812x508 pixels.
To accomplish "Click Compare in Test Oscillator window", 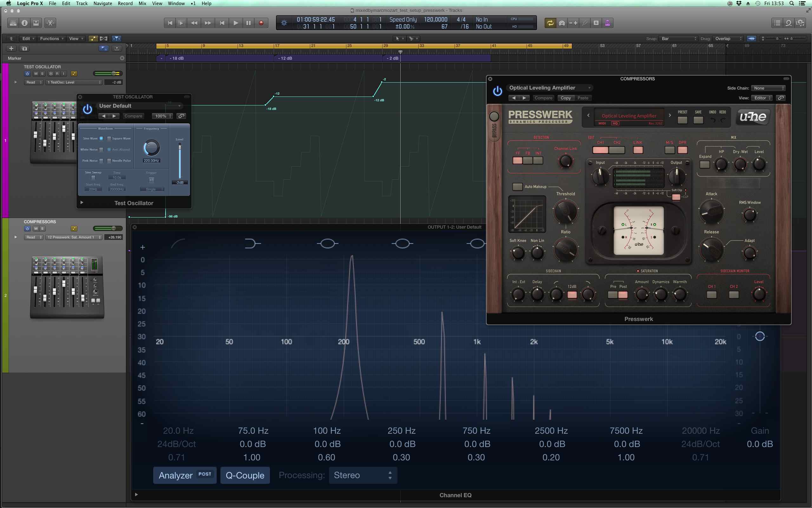I will pyautogui.click(x=133, y=116).
